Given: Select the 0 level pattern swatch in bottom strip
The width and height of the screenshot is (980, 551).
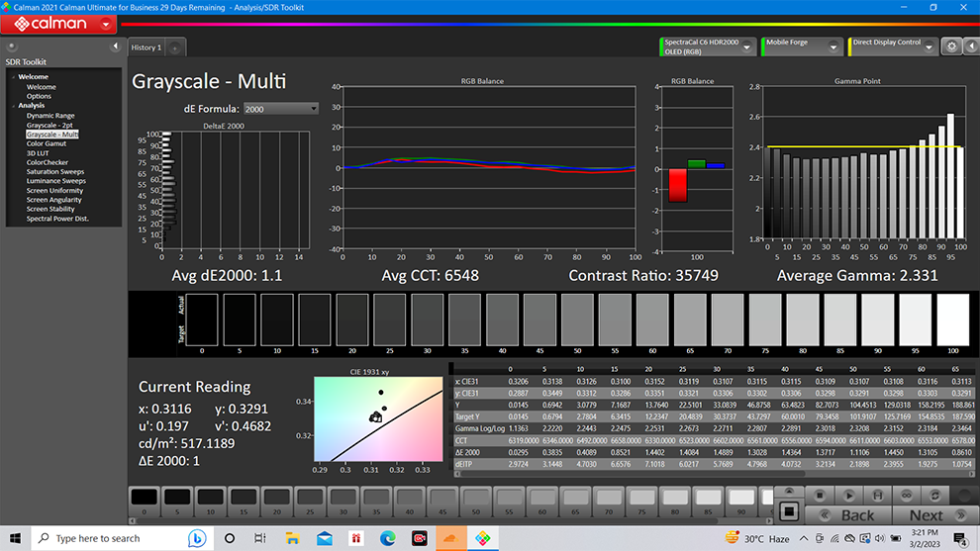Looking at the screenshot, I should (144, 502).
